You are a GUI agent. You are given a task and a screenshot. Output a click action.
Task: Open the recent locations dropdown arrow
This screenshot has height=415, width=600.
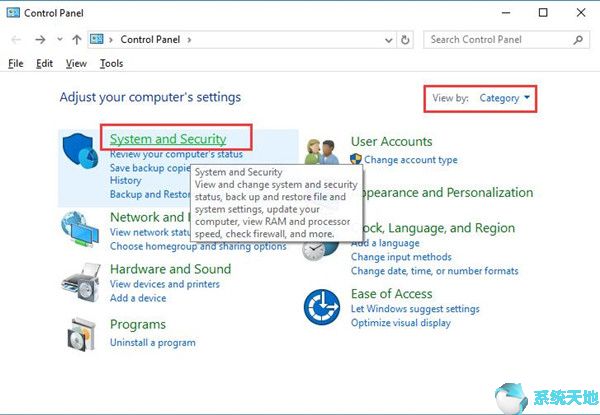pyautogui.click(x=60, y=39)
